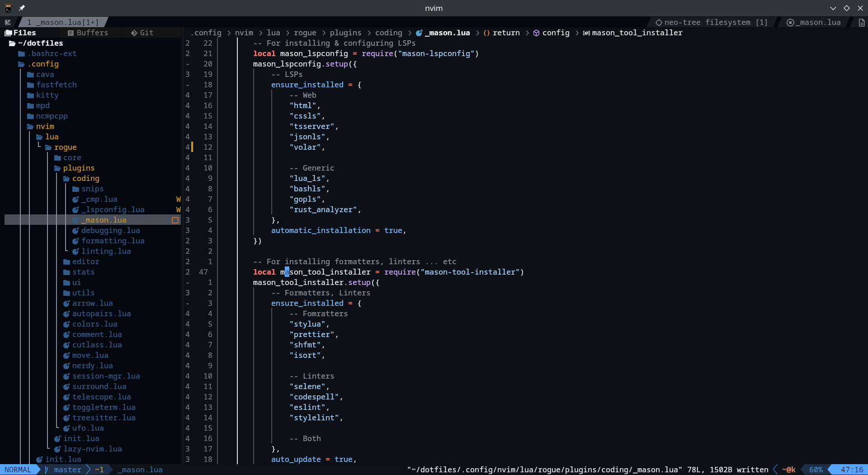The image size is (868, 475).
Task: Expand the mpd folder icon
Action: click(30, 106)
